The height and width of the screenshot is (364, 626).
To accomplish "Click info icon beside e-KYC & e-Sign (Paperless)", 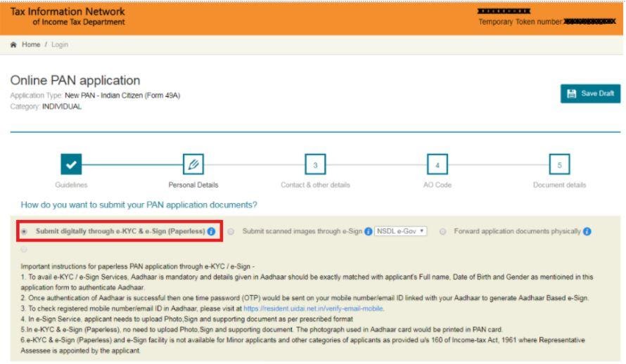I will pos(212,231).
